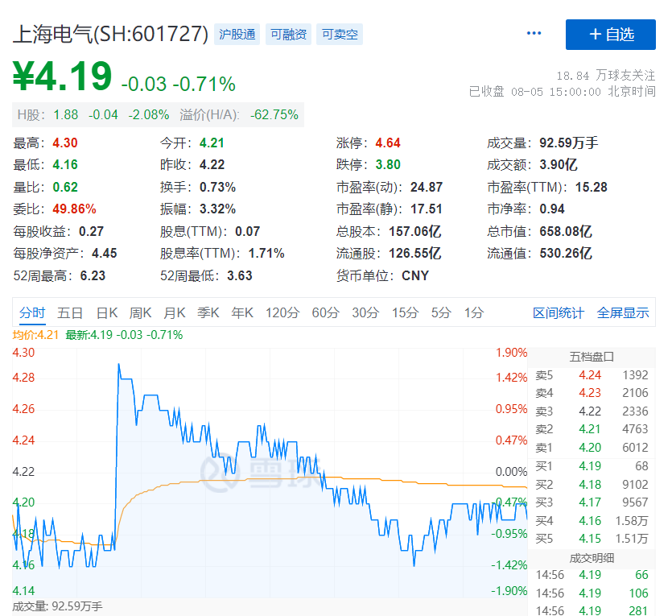Switch to the 五日 chart tab
This screenshot has width=672, height=616.
click(70, 313)
